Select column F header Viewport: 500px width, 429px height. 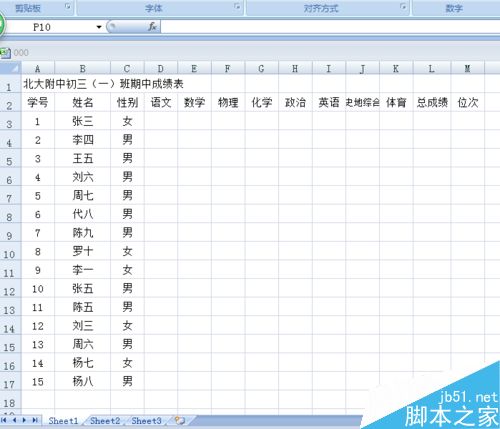coord(228,69)
